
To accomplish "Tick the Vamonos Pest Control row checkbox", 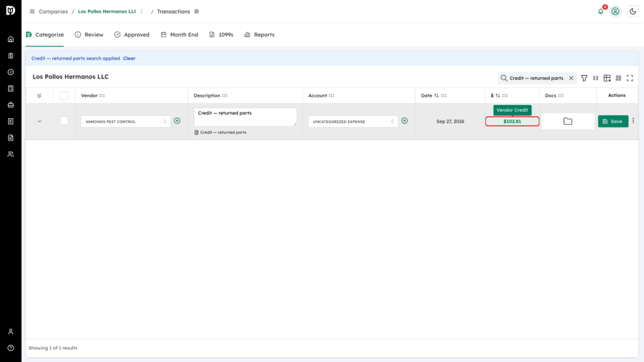I will point(64,121).
